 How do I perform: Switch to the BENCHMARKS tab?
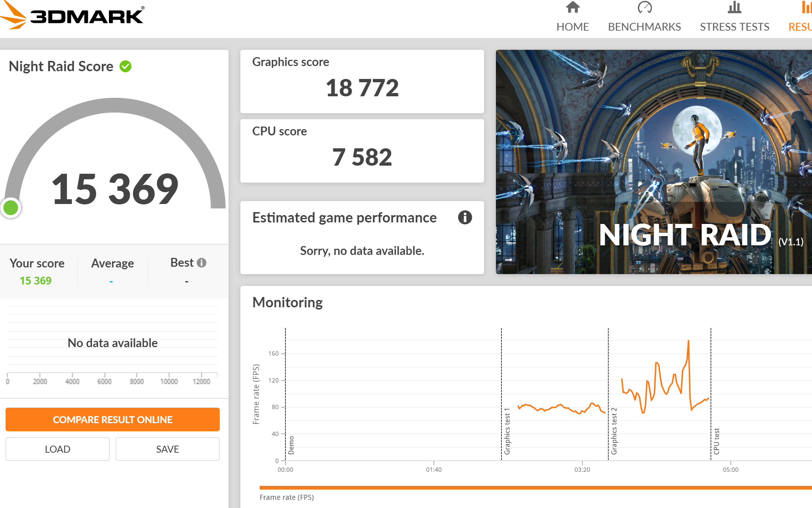point(644,27)
